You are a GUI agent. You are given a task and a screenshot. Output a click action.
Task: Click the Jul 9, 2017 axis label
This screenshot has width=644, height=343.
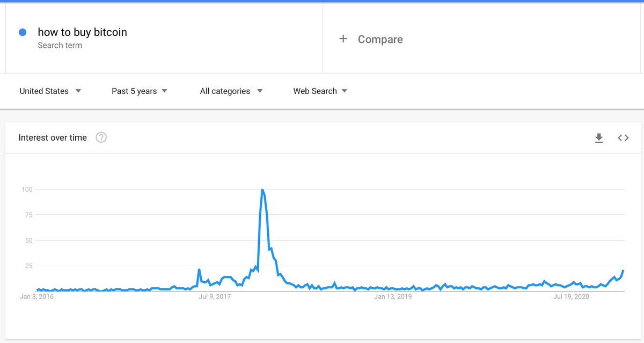point(215,296)
